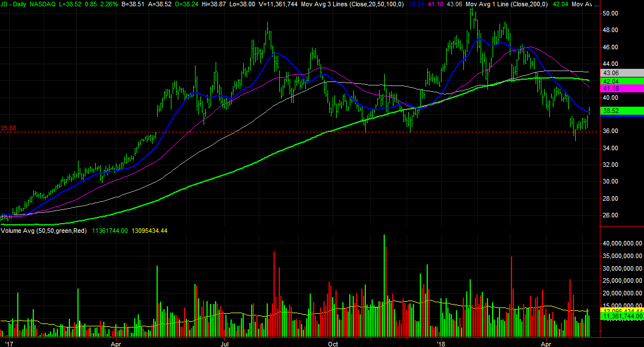The image size is (644, 347).
Task: Click the green 11,361,744.00 volume tag
Action: pyautogui.click(x=622, y=317)
